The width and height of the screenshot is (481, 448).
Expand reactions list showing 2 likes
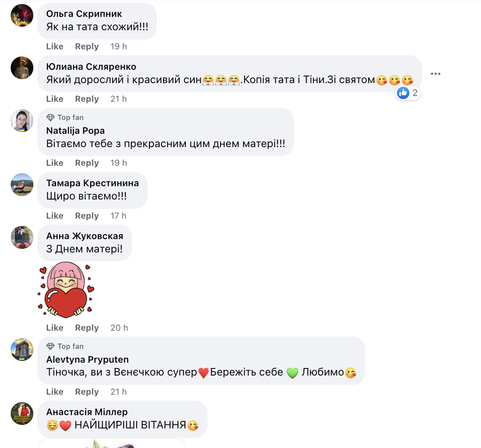407,93
